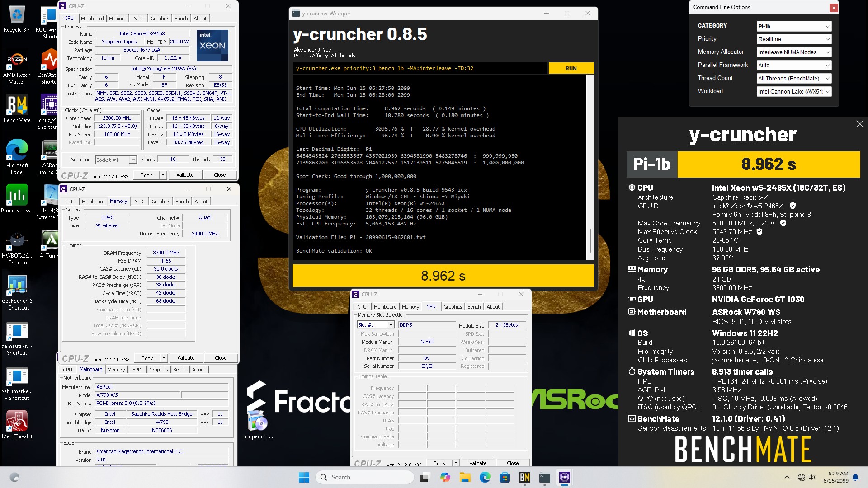Open volume icon in system tray
868x488 pixels.
[812, 477]
